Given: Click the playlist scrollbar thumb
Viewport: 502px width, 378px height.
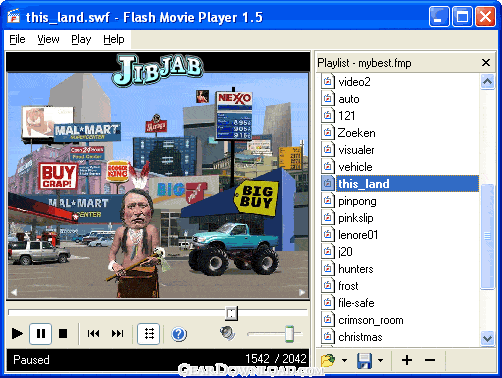Looking at the screenshot, I should coord(487,236).
